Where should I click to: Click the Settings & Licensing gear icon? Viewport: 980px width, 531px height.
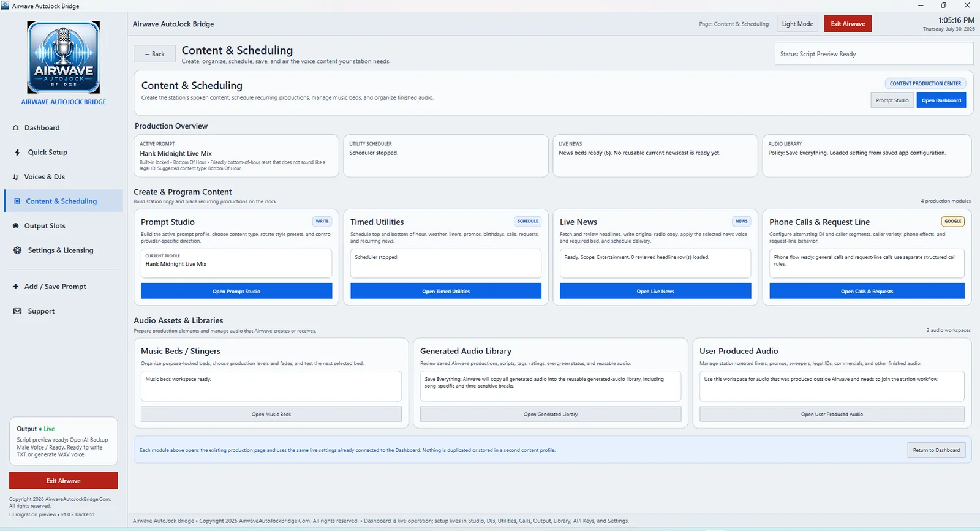(x=17, y=250)
